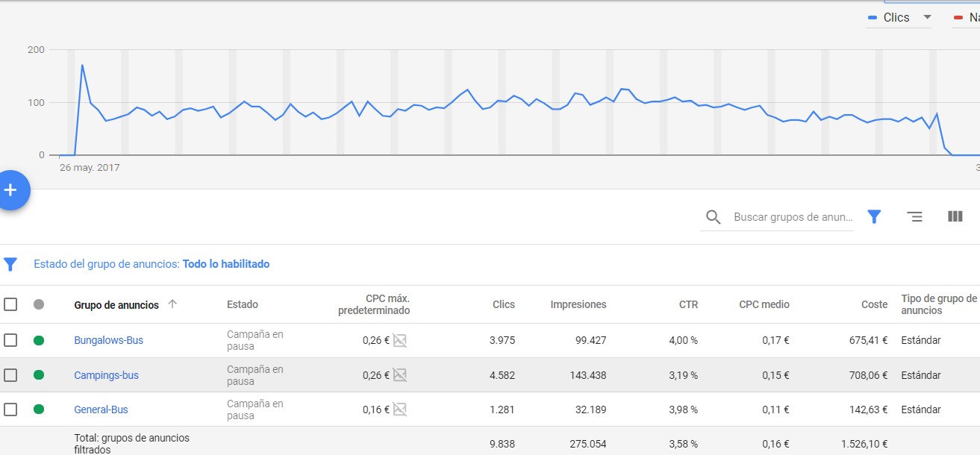The image size is (980, 455).
Task: Open the green status dot for Bungalows-Bus
Action: 39,340
